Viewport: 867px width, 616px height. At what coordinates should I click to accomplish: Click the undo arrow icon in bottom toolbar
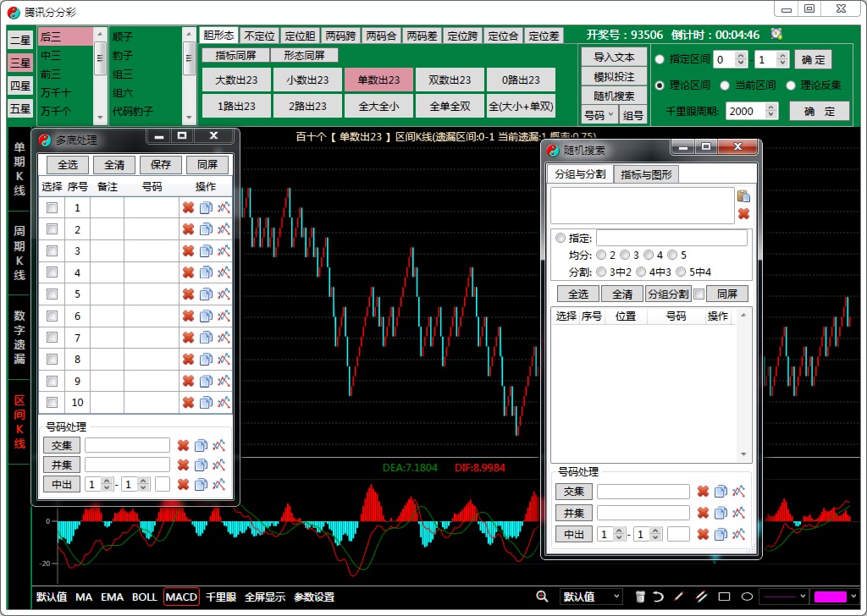pos(658,597)
